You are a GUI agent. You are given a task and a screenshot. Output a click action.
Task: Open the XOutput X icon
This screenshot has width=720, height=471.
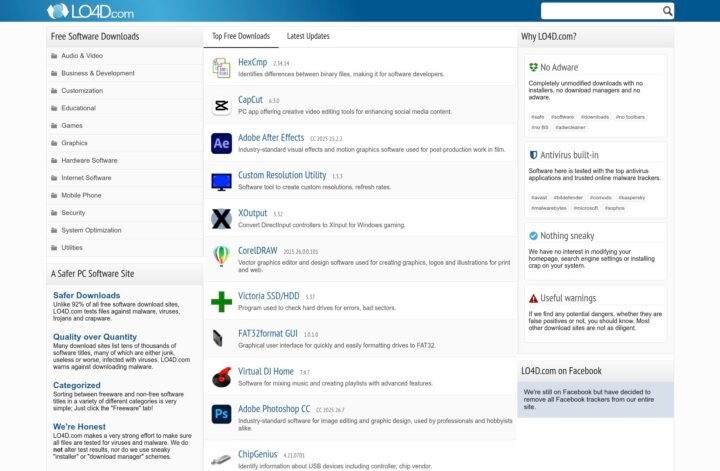click(221, 219)
